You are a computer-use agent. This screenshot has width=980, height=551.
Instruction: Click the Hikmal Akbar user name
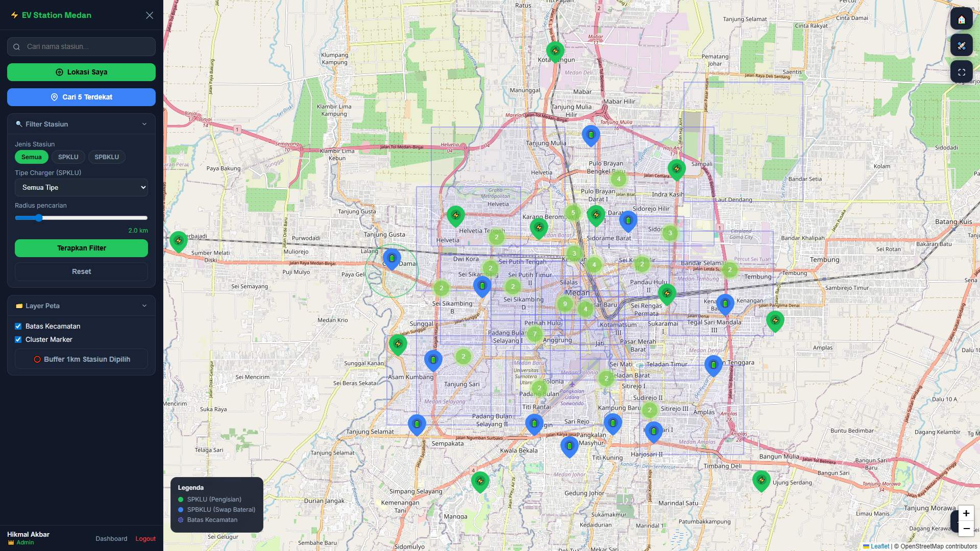point(29,535)
